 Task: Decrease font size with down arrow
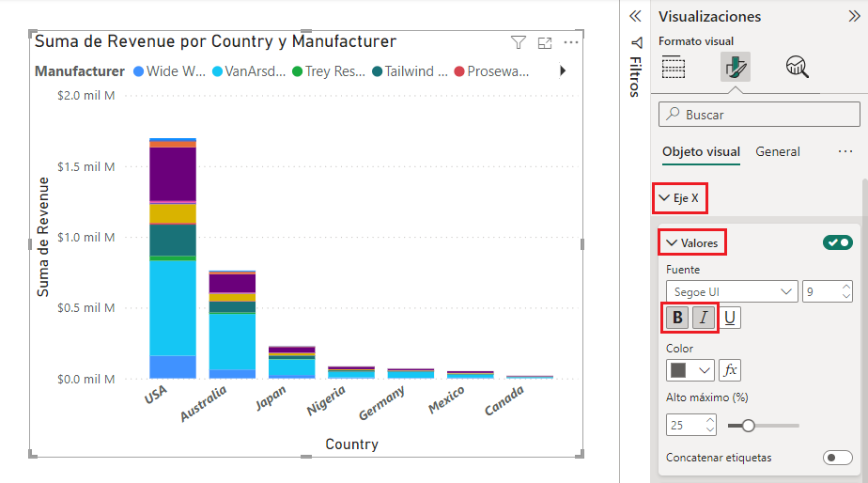click(845, 296)
